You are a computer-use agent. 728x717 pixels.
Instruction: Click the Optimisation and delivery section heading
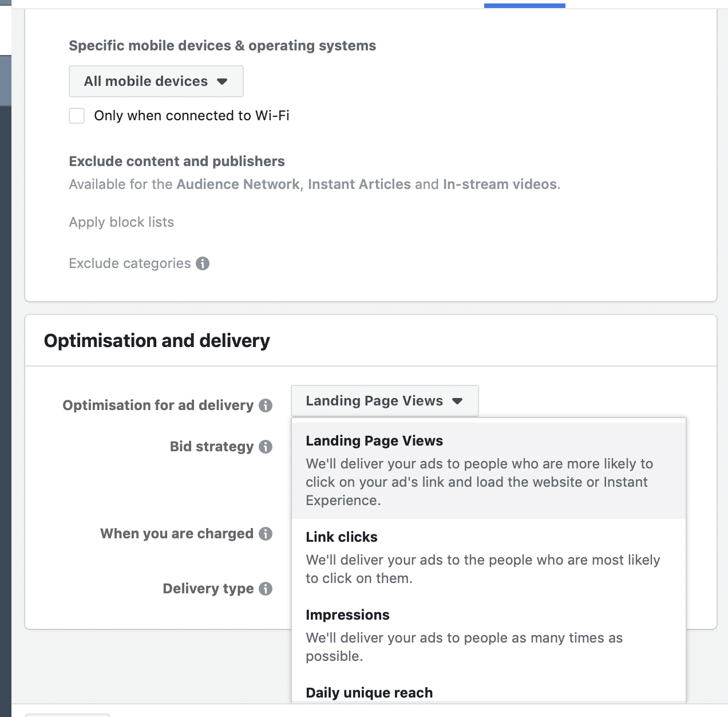point(157,341)
